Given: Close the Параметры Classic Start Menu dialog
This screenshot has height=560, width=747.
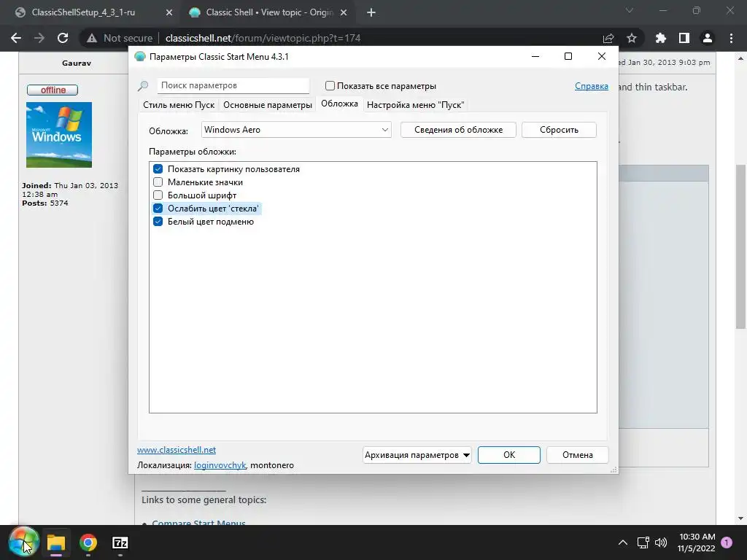Looking at the screenshot, I should (602, 56).
